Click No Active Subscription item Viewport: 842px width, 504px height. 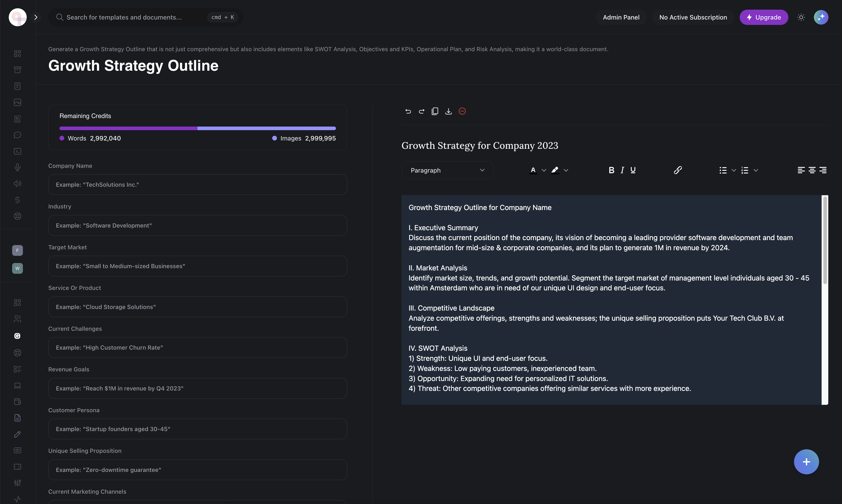693,17
